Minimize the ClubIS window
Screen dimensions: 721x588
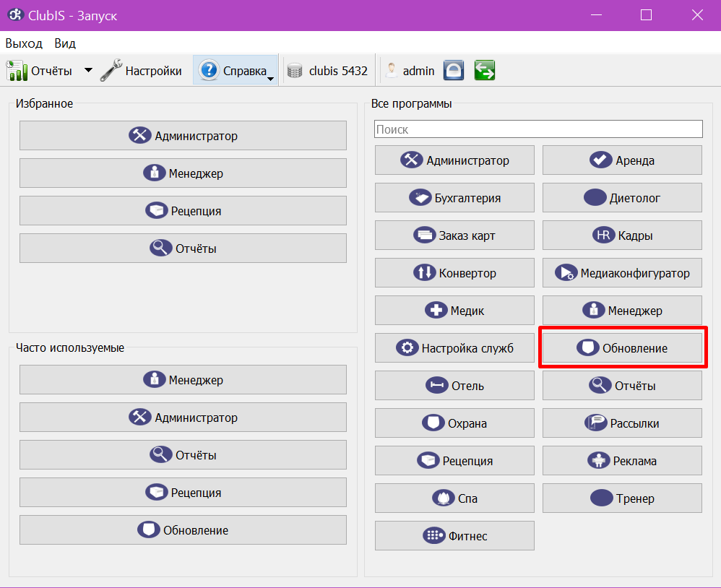pyautogui.click(x=597, y=15)
